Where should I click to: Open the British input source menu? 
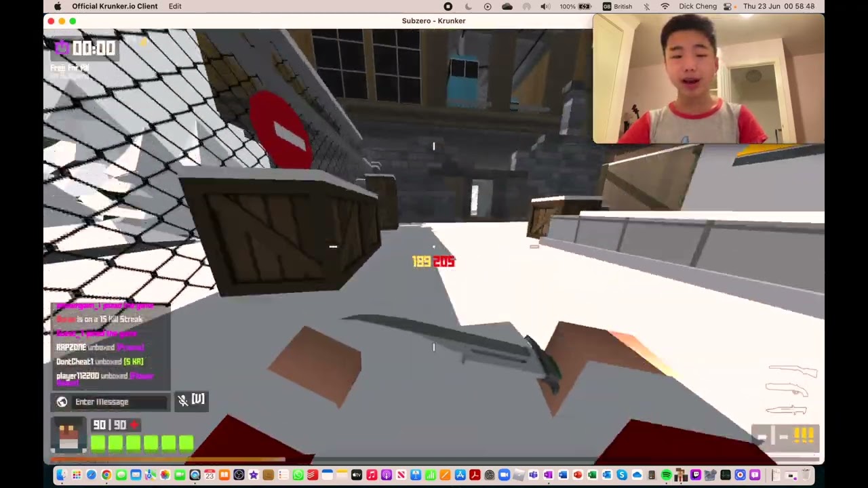click(x=617, y=6)
